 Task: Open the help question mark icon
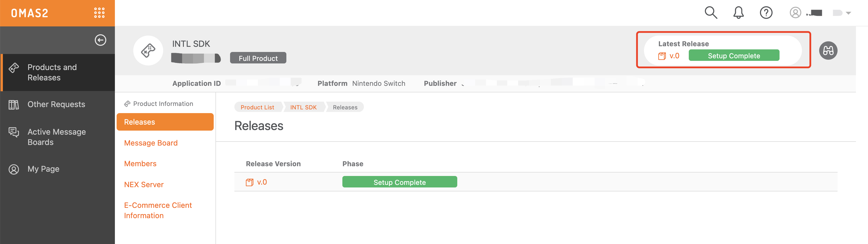tap(766, 13)
